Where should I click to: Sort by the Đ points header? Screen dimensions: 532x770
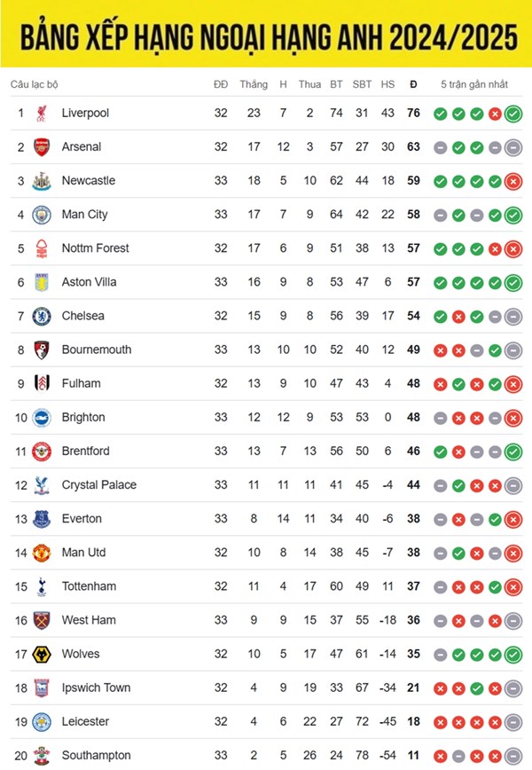pos(413,84)
